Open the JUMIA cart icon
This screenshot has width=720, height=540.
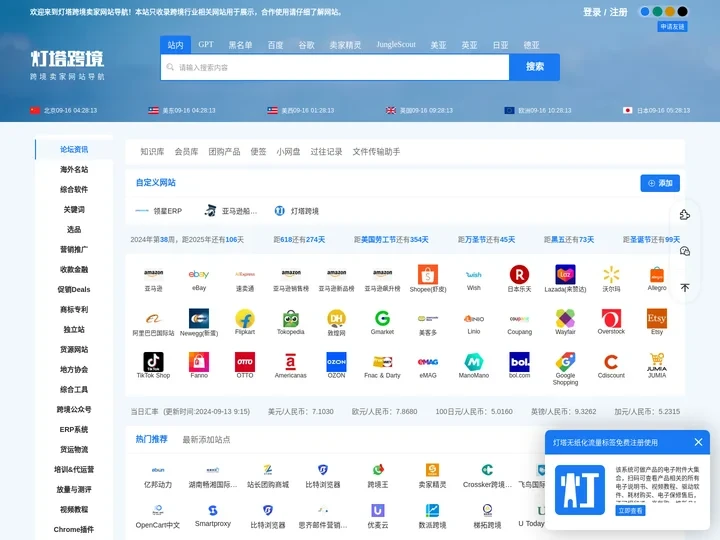657,362
